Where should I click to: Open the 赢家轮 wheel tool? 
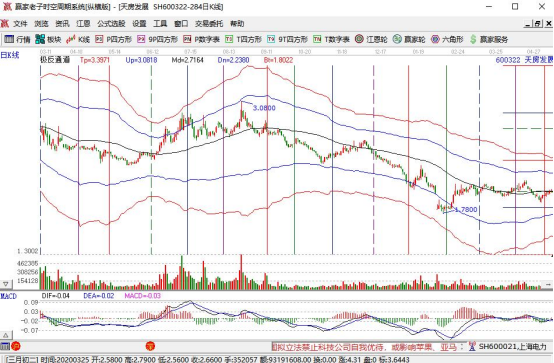pos(409,39)
